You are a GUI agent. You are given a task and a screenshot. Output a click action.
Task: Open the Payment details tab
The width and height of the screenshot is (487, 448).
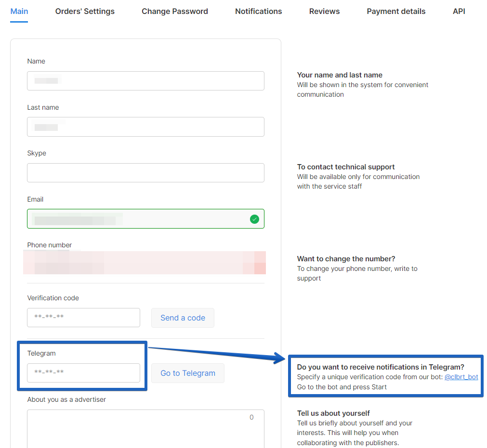tap(396, 11)
